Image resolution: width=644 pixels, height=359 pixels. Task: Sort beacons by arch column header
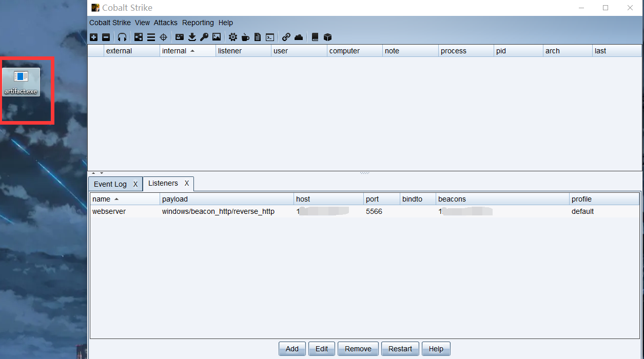568,51
